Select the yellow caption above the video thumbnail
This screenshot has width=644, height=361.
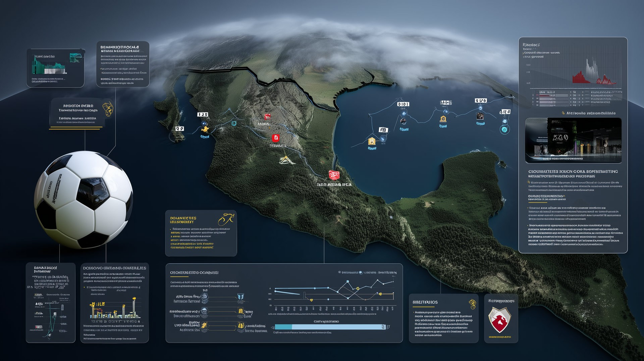click(588, 113)
